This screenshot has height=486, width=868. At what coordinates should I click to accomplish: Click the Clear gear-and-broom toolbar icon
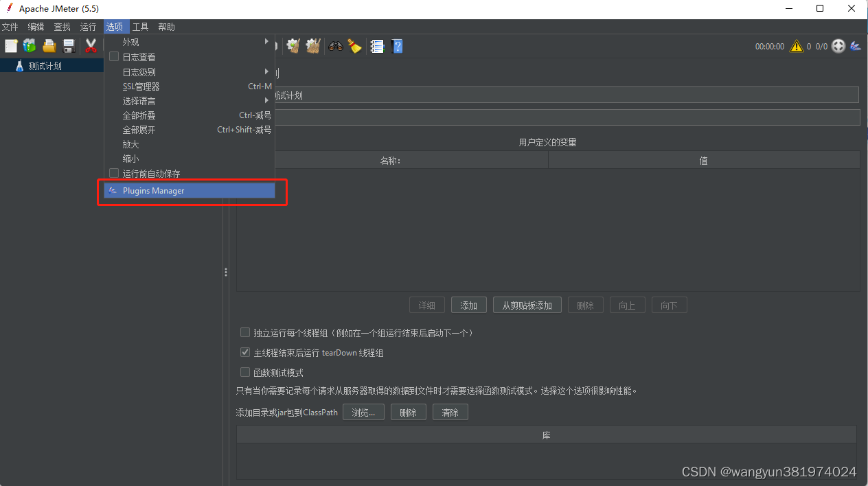point(293,46)
